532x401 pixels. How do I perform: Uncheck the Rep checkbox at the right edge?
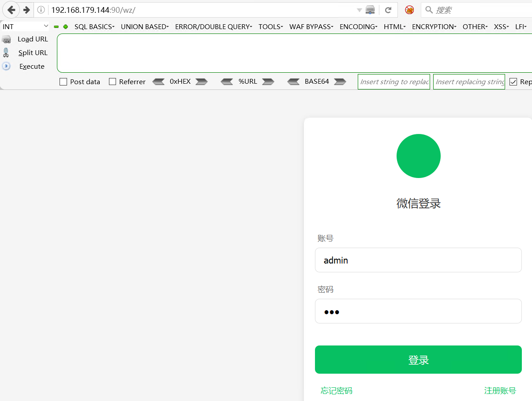tap(513, 82)
